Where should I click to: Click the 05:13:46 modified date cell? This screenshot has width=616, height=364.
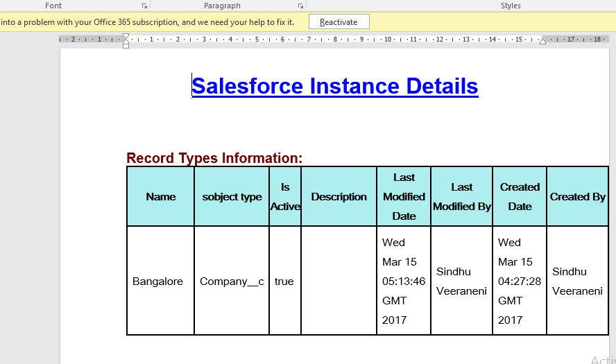point(404,281)
